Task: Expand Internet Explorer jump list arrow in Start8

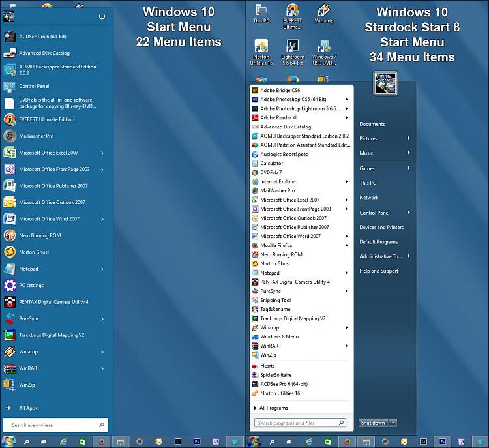Action: [x=346, y=181]
